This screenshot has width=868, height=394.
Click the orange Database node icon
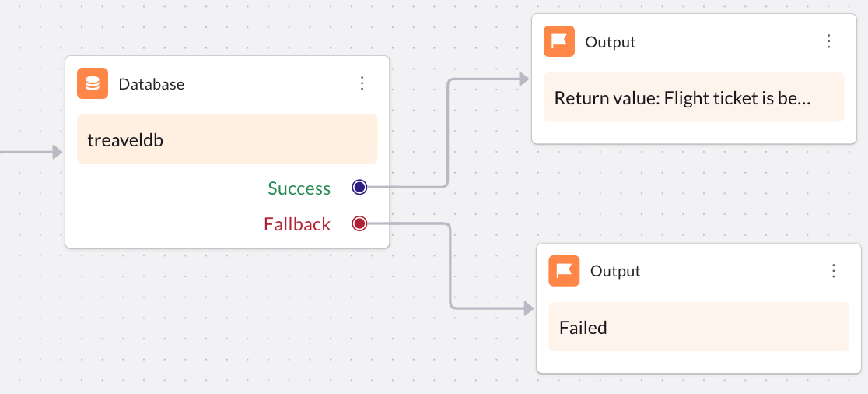[93, 83]
